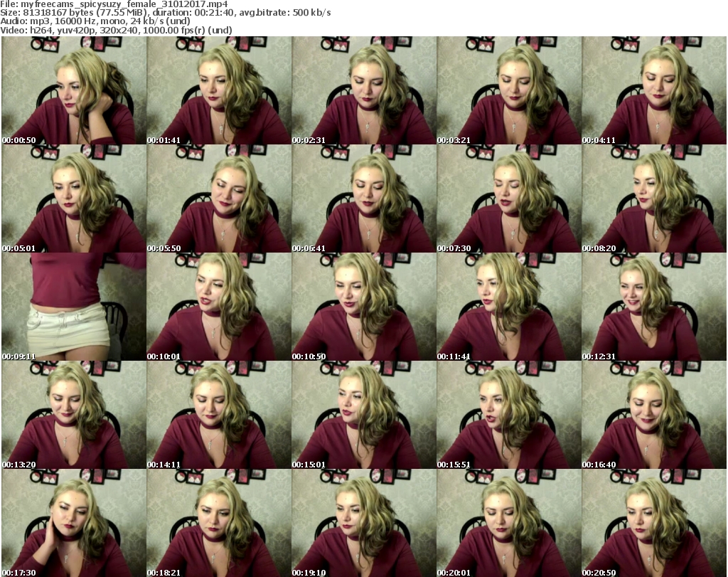The image size is (728, 577).
Task: Open the thumbnail frame stamped 00:02:31
Action: 363,90
